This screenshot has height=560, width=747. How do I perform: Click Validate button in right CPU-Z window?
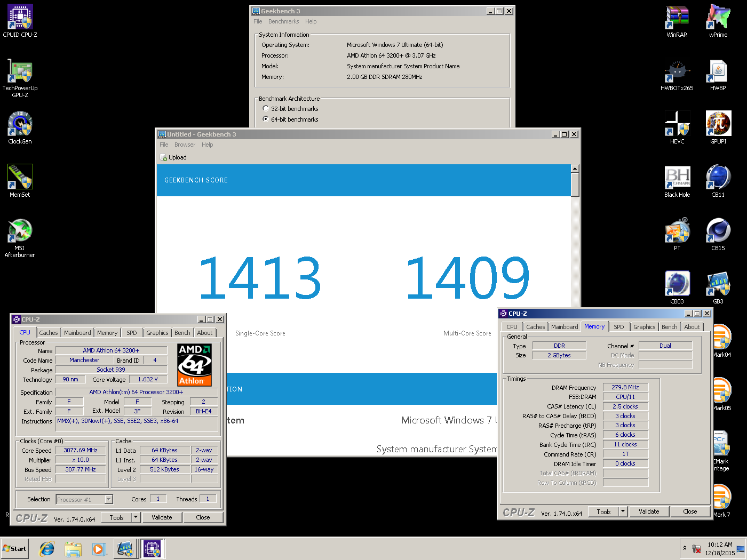(x=649, y=511)
